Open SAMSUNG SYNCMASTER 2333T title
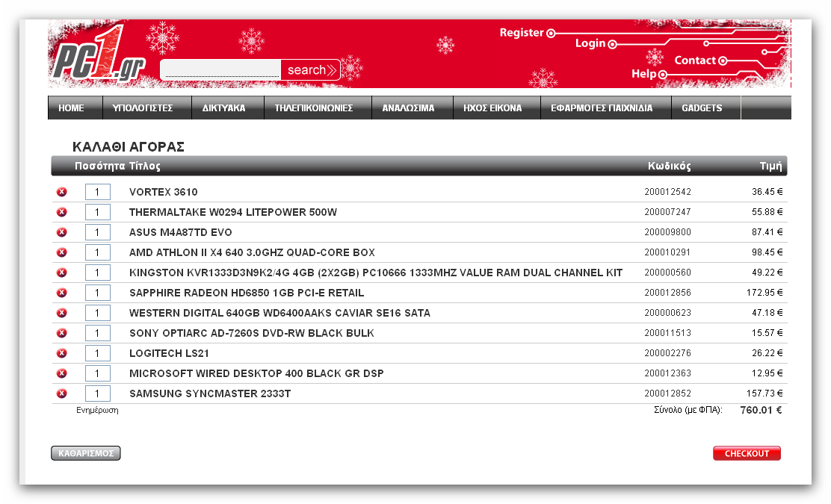The height and width of the screenshot is (504, 831). (210, 393)
